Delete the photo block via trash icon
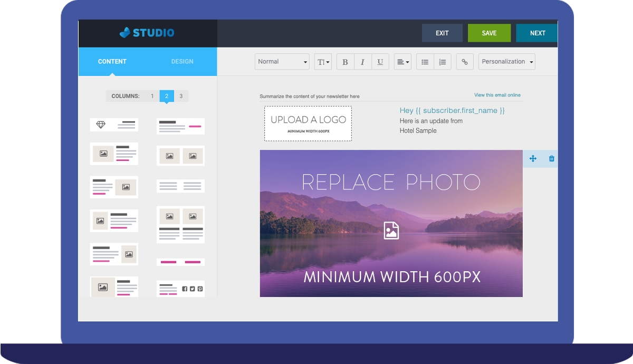 coord(552,158)
